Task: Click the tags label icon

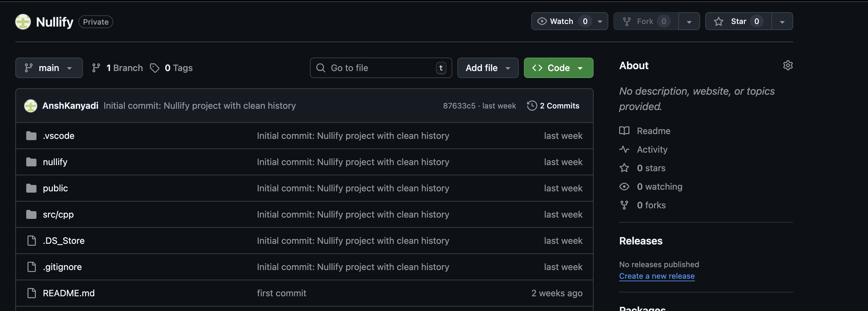Action: pyautogui.click(x=155, y=68)
